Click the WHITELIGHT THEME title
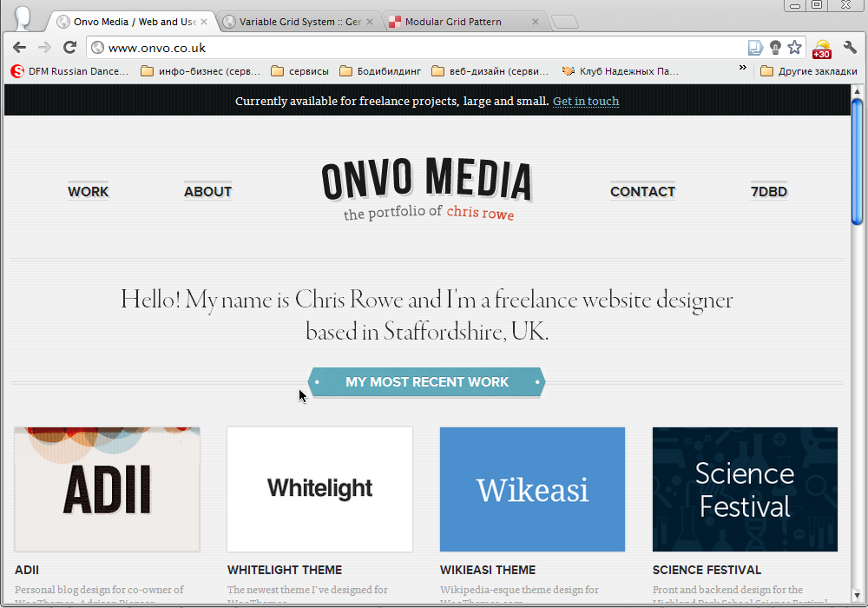Viewport: 868px width, 608px height. [x=285, y=570]
